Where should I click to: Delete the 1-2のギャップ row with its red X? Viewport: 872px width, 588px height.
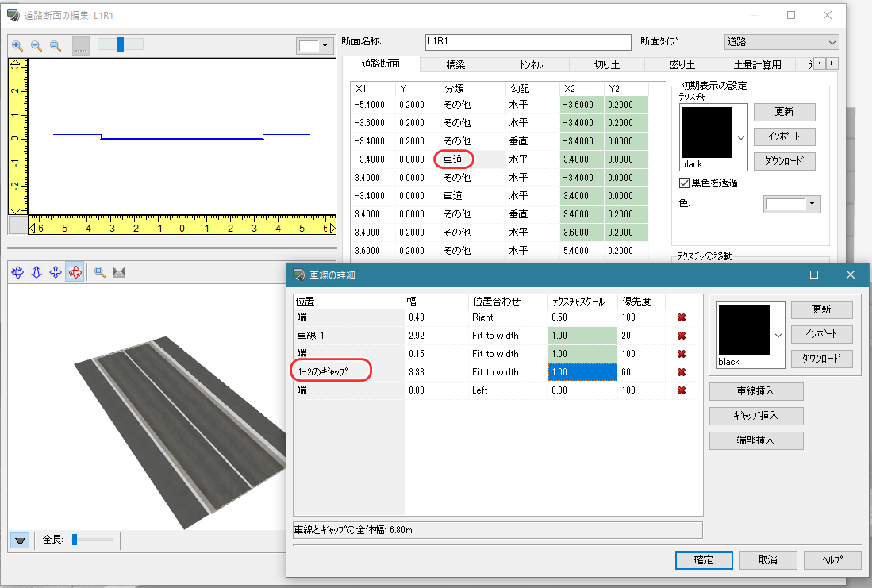pyautogui.click(x=682, y=372)
